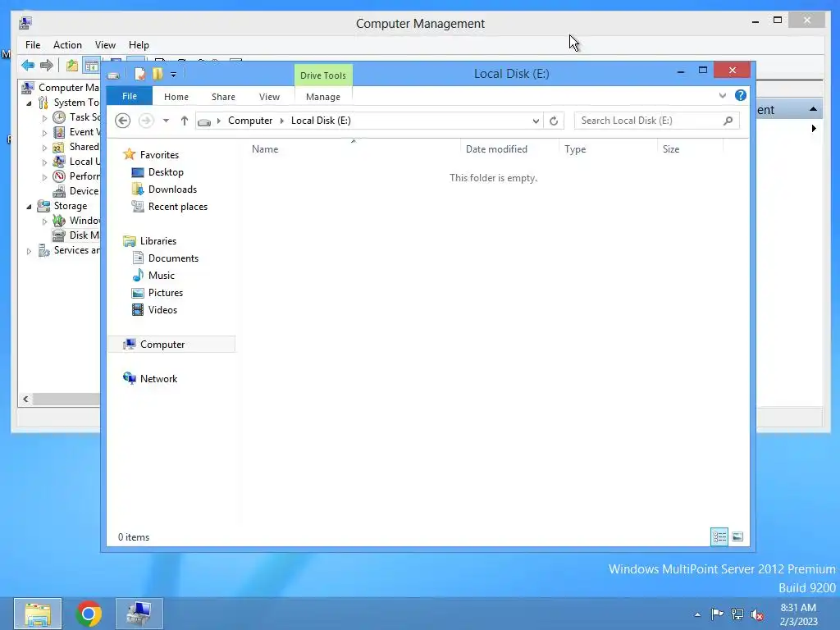Open the Help menu in Computer Management

click(x=139, y=45)
